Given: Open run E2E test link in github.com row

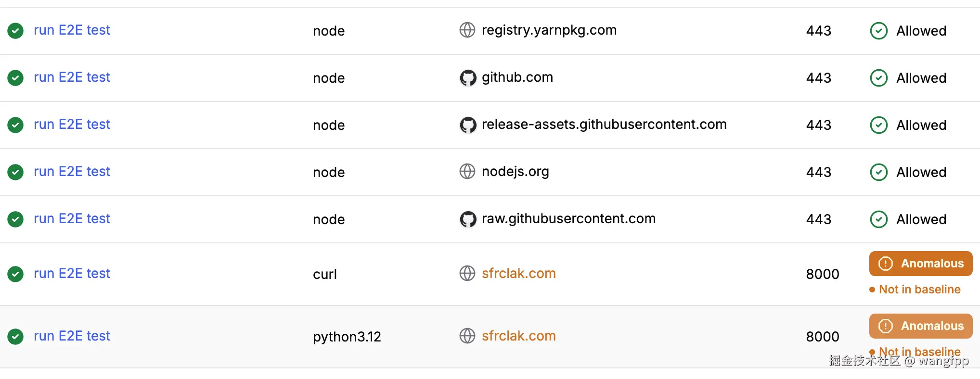Looking at the screenshot, I should point(72,77).
